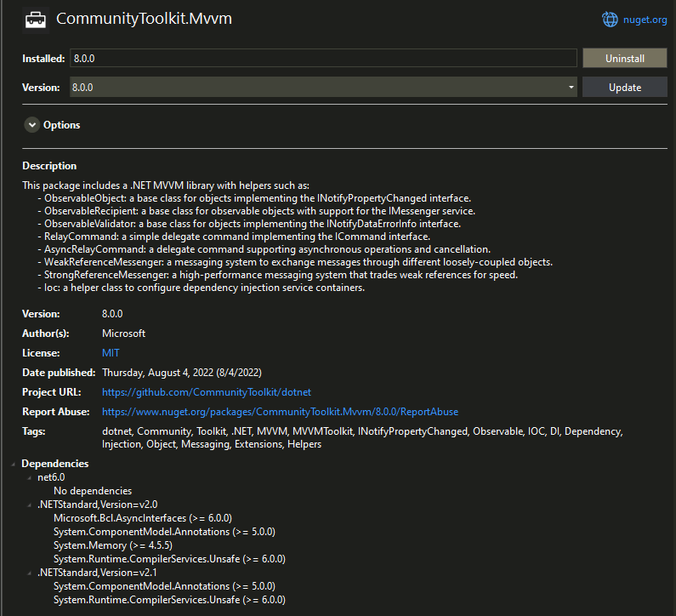Click the Uninstall button

[625, 58]
